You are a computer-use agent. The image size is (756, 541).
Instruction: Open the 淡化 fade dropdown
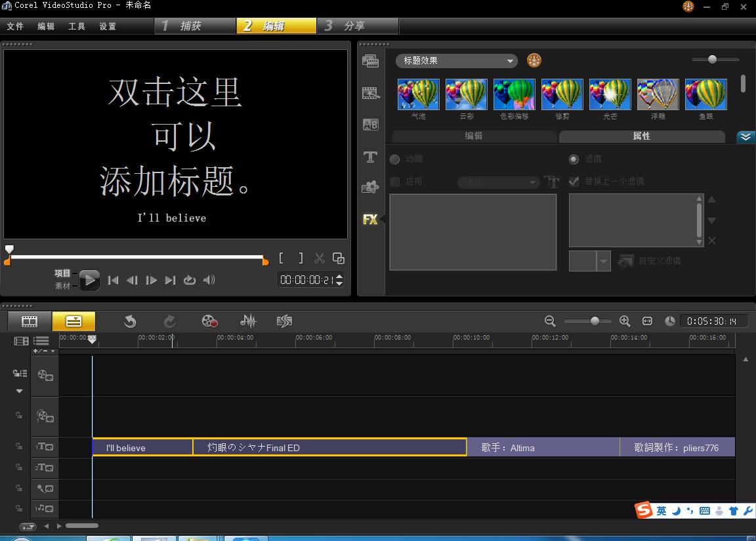click(x=498, y=182)
